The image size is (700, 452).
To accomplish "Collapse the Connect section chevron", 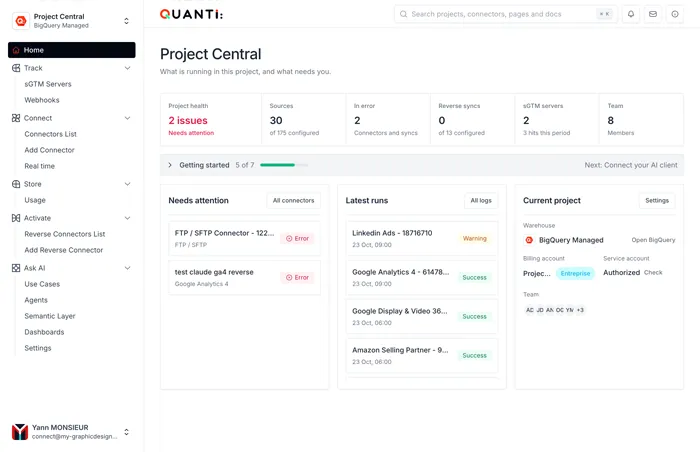I will click(x=127, y=118).
